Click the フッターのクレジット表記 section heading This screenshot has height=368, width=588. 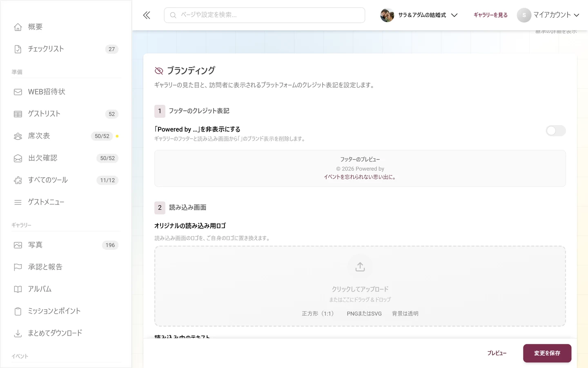[x=199, y=111]
